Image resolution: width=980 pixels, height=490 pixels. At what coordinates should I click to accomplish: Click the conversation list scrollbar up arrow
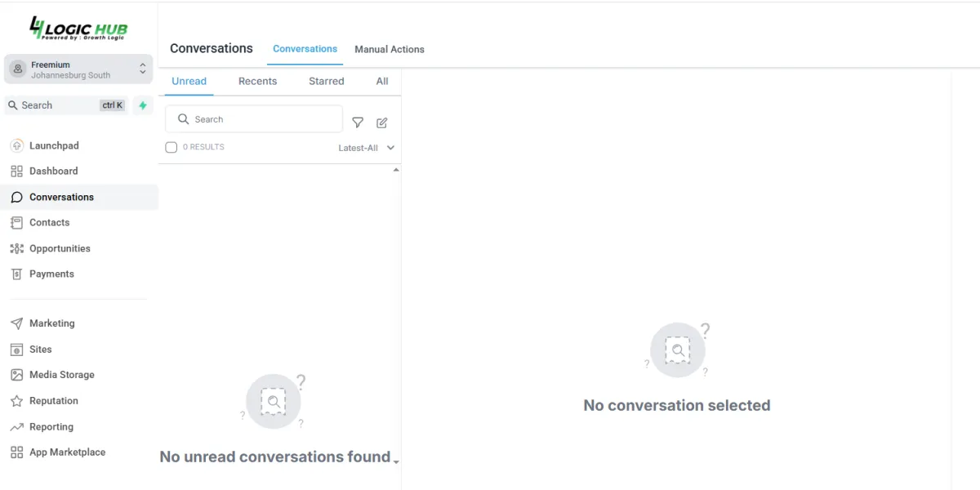tap(396, 170)
